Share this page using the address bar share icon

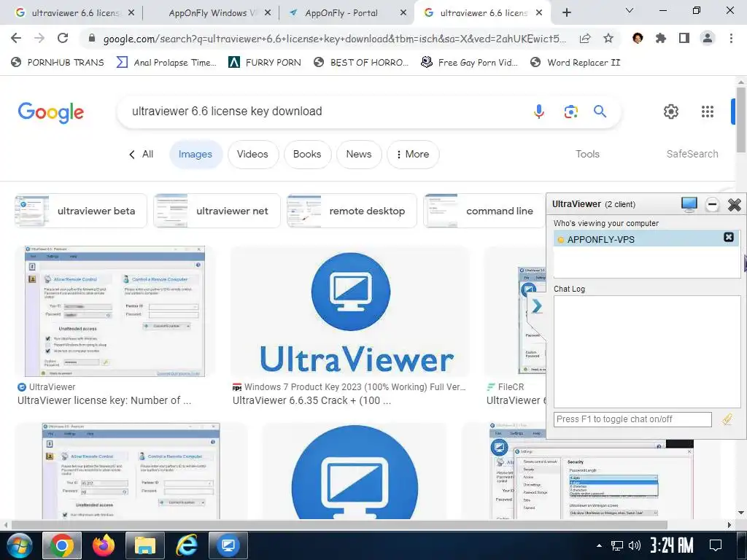click(585, 38)
